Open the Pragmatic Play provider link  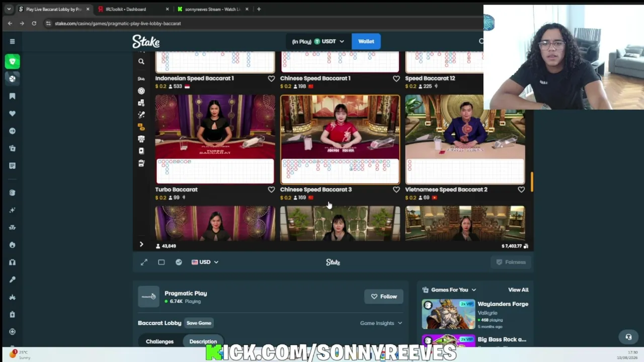[x=186, y=293]
